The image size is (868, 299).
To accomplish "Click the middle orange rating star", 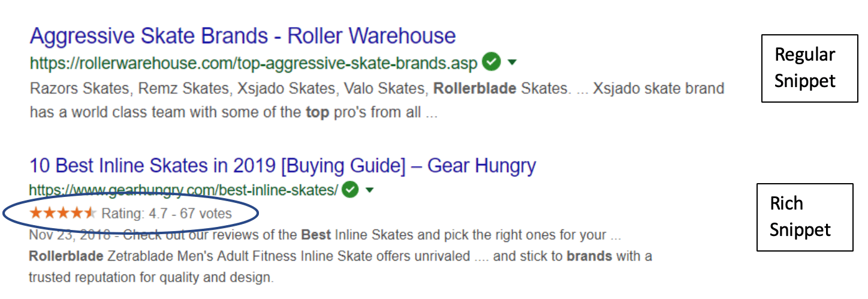I will coord(63,213).
